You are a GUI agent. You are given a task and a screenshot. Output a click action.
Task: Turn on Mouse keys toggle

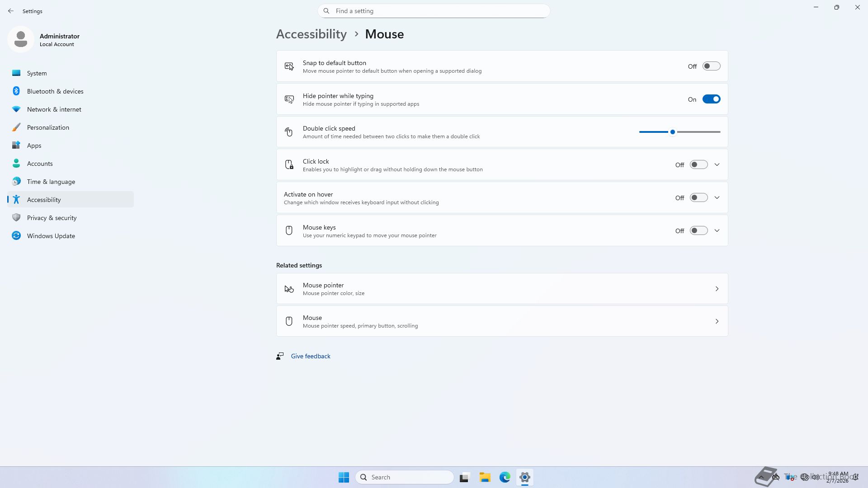[x=698, y=231]
